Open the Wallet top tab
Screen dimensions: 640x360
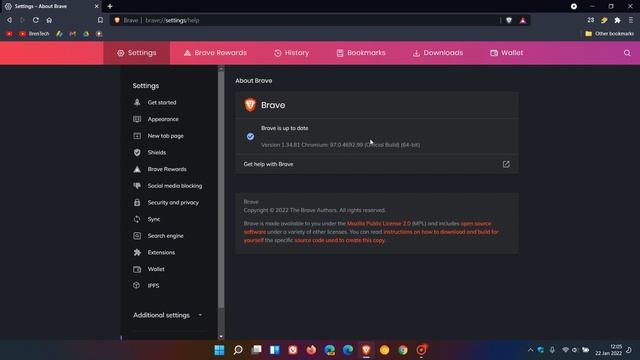tap(507, 53)
